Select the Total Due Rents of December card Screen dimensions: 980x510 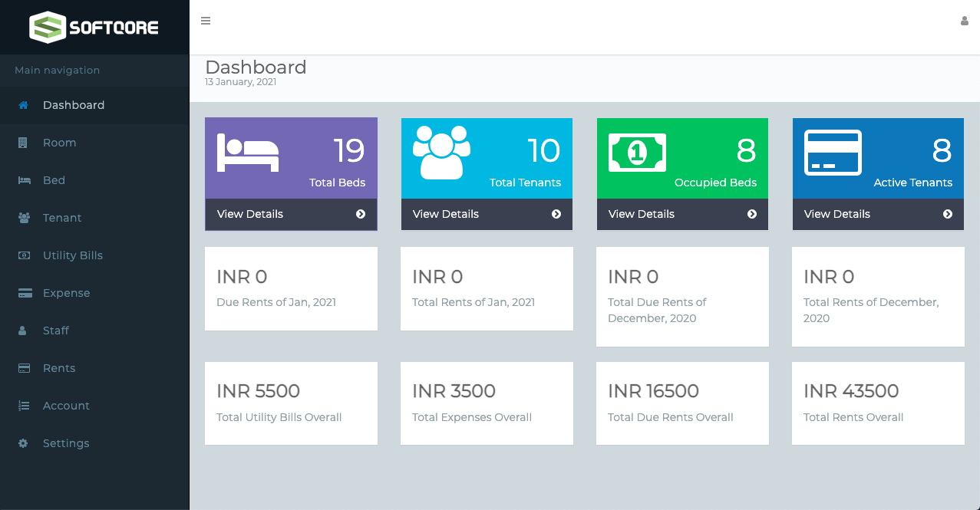682,297
